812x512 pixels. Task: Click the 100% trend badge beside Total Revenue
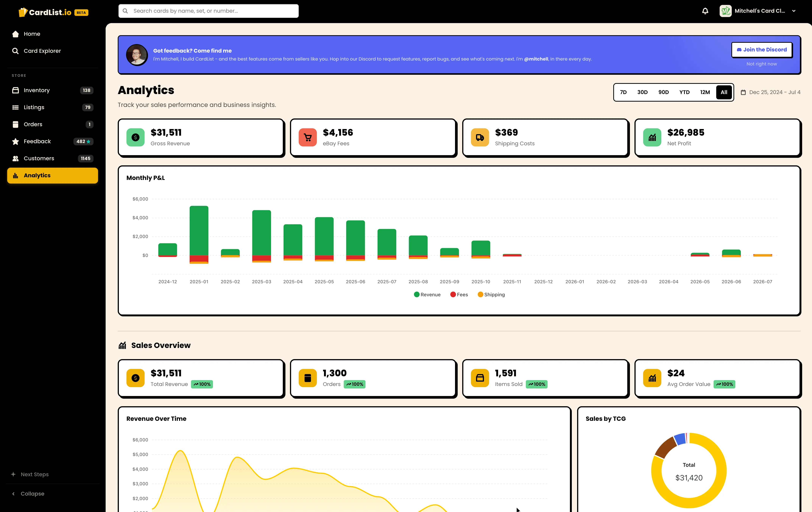pyautogui.click(x=202, y=384)
